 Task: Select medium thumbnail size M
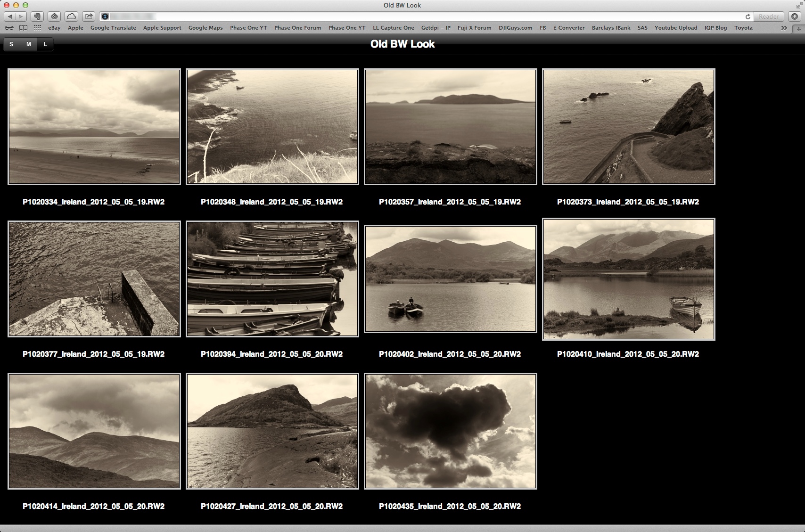click(29, 44)
